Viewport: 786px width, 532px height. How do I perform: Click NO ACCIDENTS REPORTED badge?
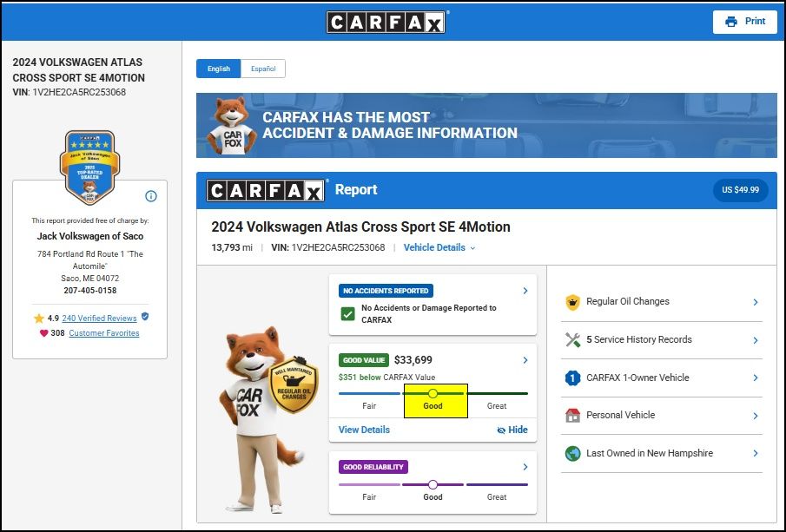[x=386, y=291]
